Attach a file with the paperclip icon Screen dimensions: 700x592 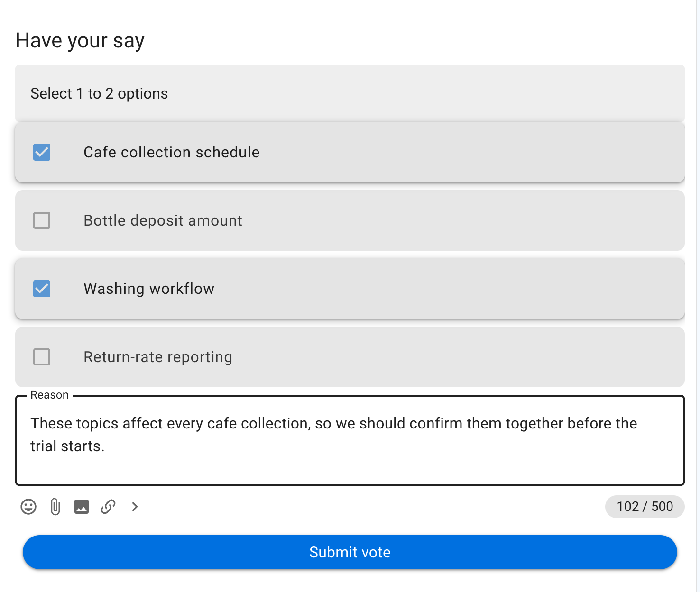pyautogui.click(x=55, y=507)
